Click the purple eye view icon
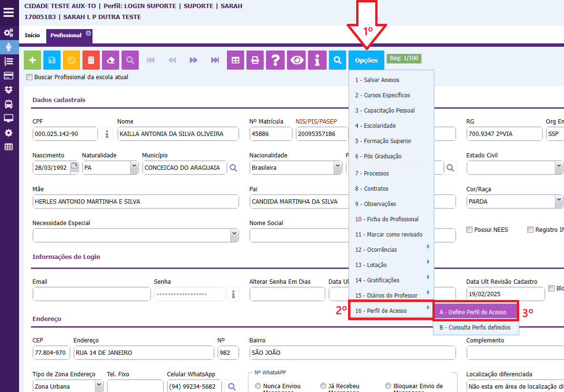This screenshot has height=392, width=564. 297,60
